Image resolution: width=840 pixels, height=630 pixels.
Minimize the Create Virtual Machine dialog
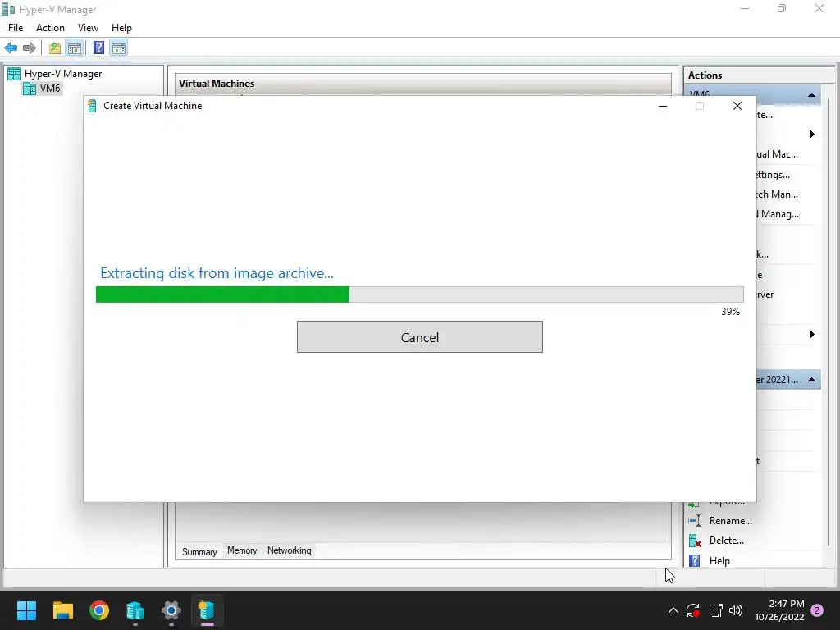[x=663, y=106]
